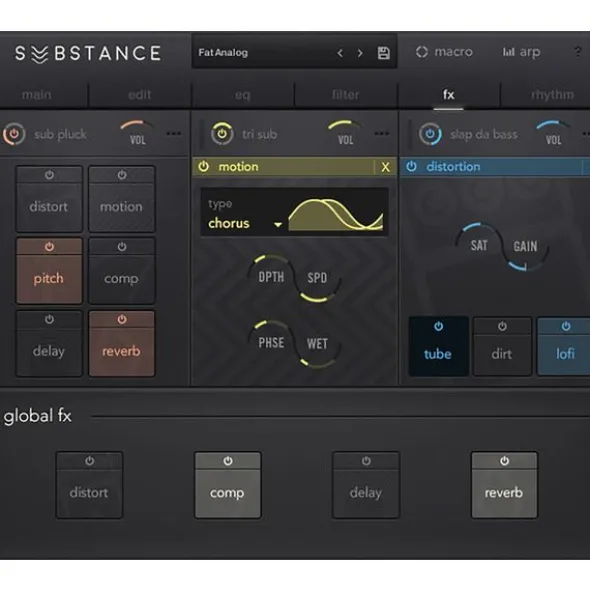Open sub pluck pitch effect
Screen dimensions: 590x591
tap(49, 279)
